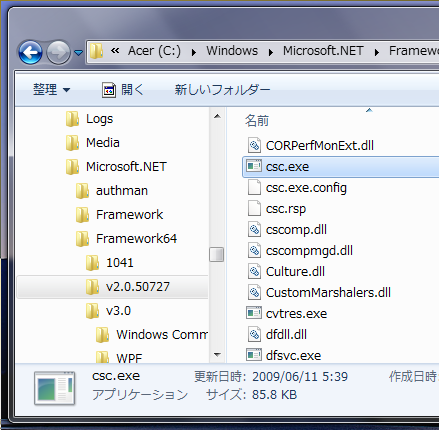Viewport: 439px width, 430px height.
Task: Select Acer (C:) in the address bar
Action: click(154, 51)
